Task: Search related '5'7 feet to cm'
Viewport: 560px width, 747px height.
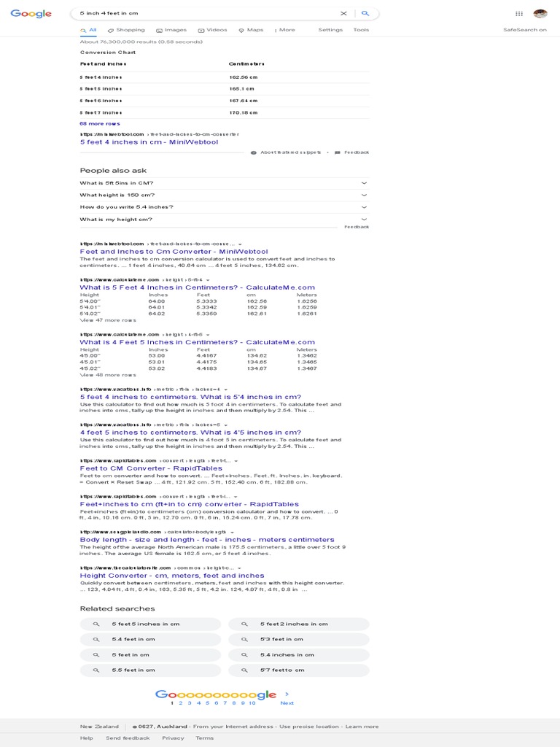Action: click(x=298, y=670)
